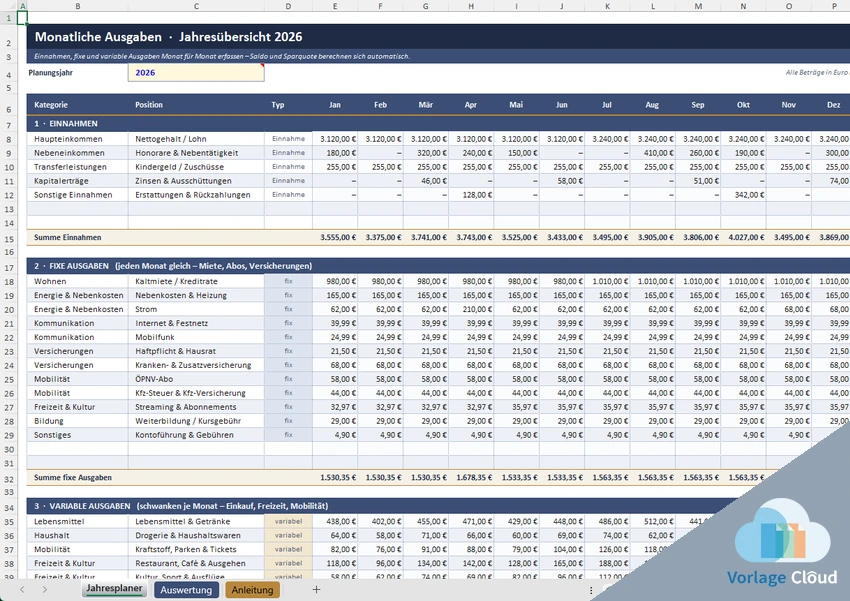The height and width of the screenshot is (601, 850).
Task: Select the 342,00 € Sonstige Einnahmen October cell
Action: (743, 195)
